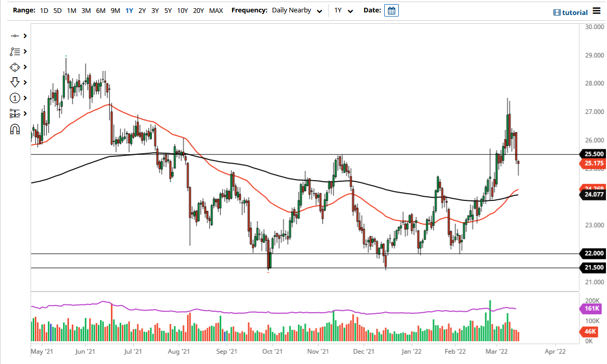
Task: Open the calendar date picker icon
Action: point(392,10)
